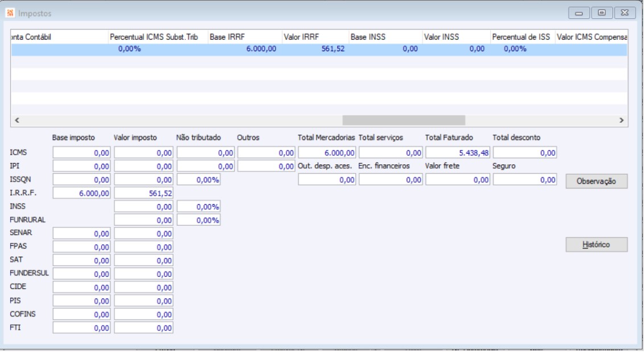Click the horizontal scrollbar thumb

click(x=403, y=121)
